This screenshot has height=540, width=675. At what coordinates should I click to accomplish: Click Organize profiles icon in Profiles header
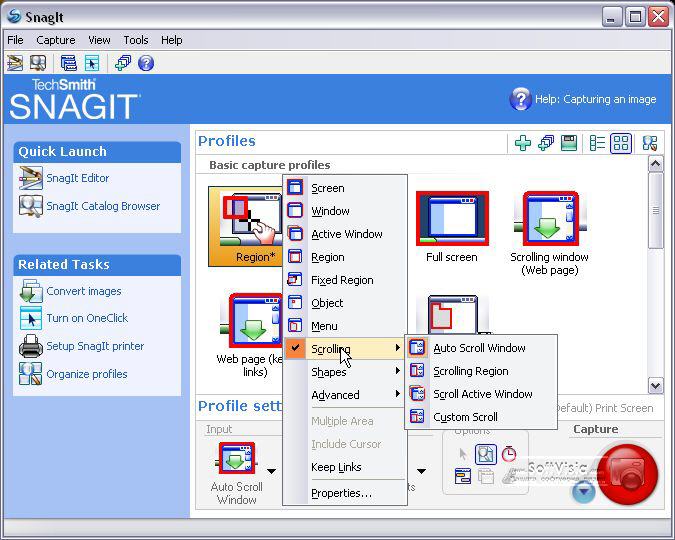(650, 143)
